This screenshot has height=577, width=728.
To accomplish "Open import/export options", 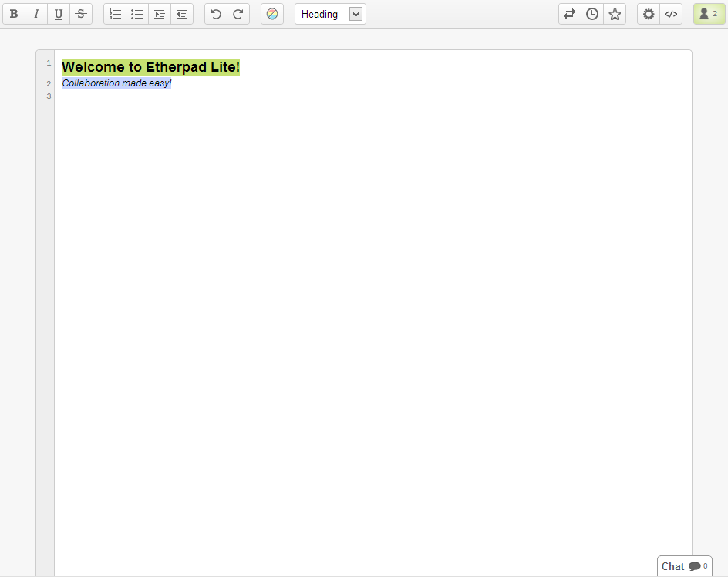I will 570,14.
